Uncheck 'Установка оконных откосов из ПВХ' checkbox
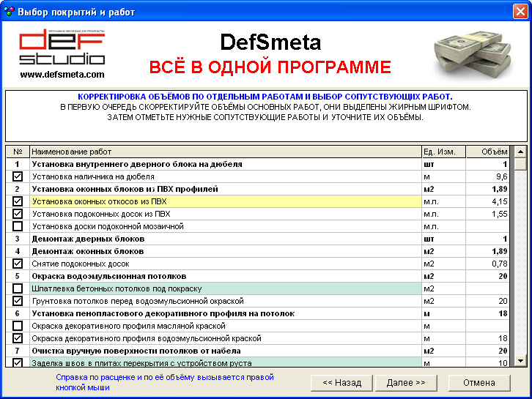Viewport: 532px width, 399px height. click(x=18, y=201)
